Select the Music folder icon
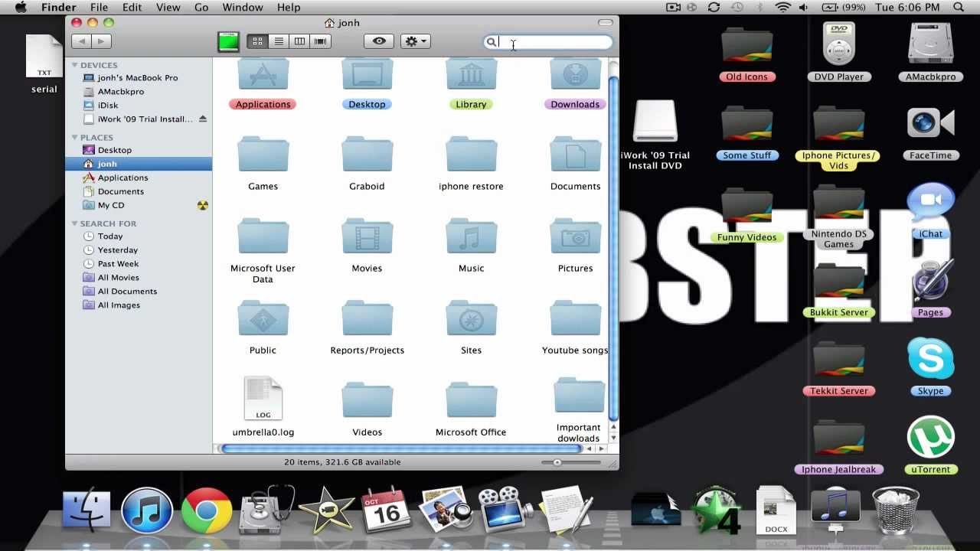Screen dimensions: 980x551 pos(471,237)
